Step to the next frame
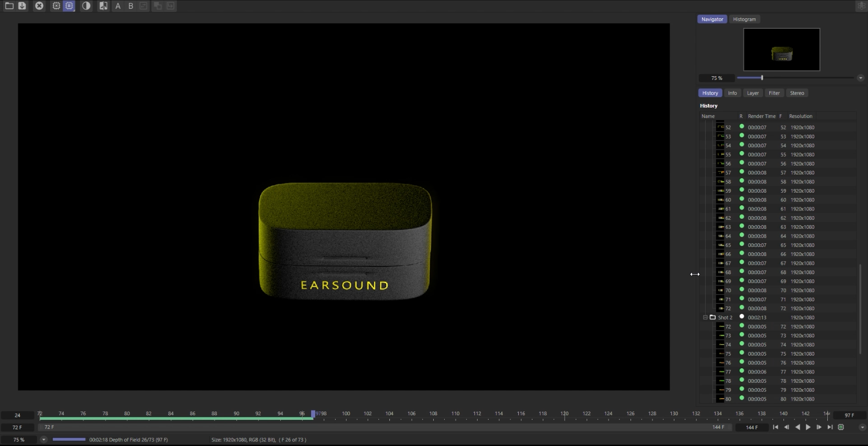The height and width of the screenshot is (446, 868). (x=819, y=427)
